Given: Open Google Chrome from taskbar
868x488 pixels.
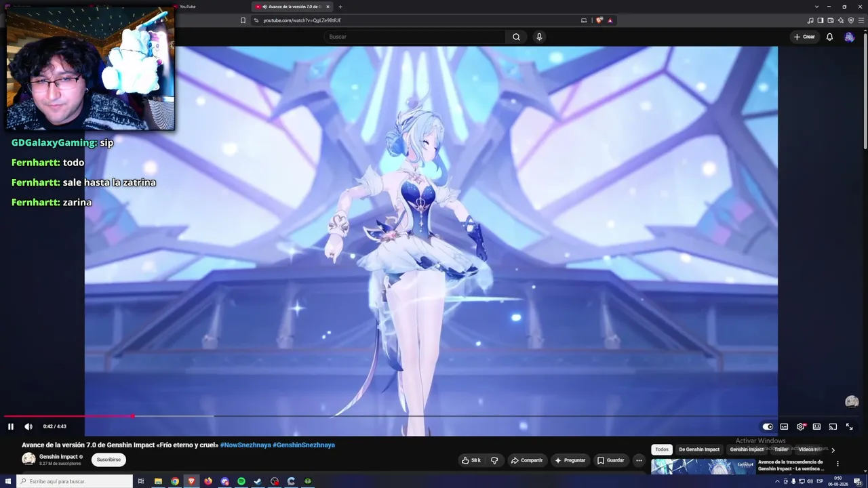Looking at the screenshot, I should (x=175, y=481).
